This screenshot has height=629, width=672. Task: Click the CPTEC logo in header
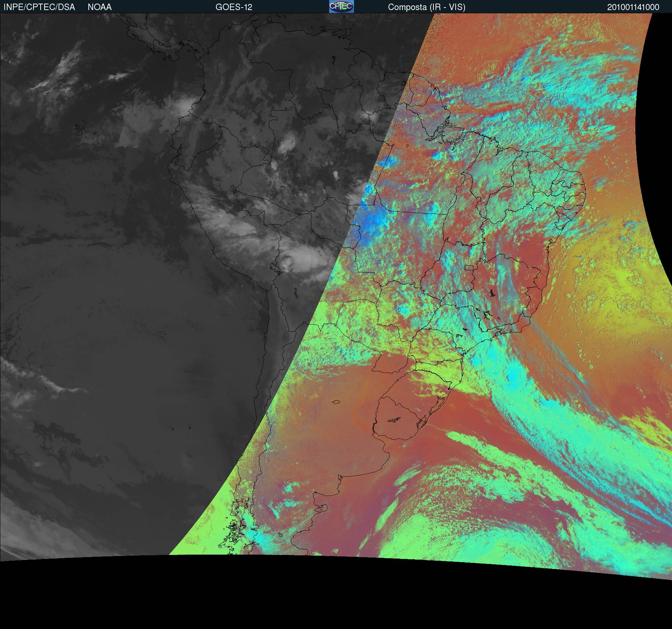341,6
